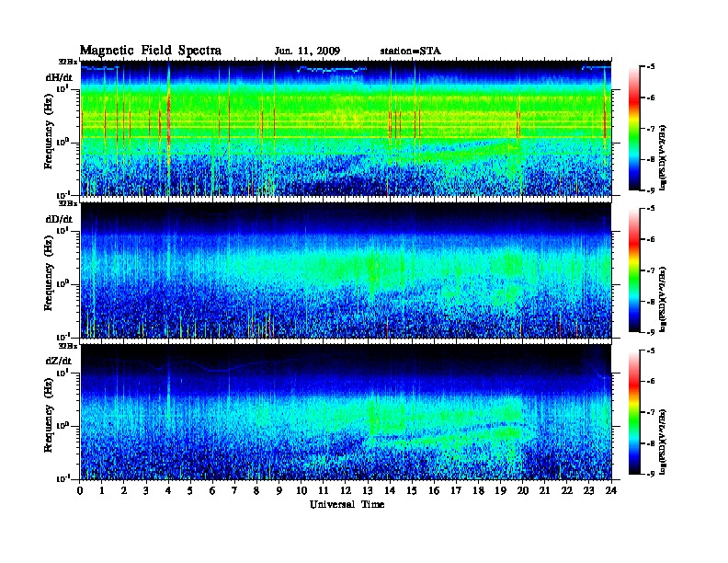
Task: Click hour tick label "11" on the time axis
Action: 324,490
